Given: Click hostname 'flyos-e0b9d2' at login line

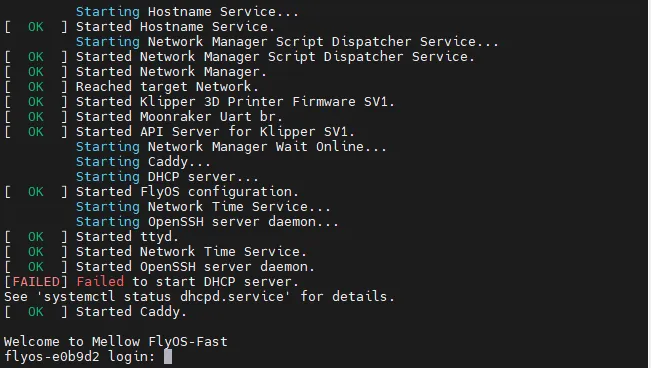Looking at the screenshot, I should point(52,356).
